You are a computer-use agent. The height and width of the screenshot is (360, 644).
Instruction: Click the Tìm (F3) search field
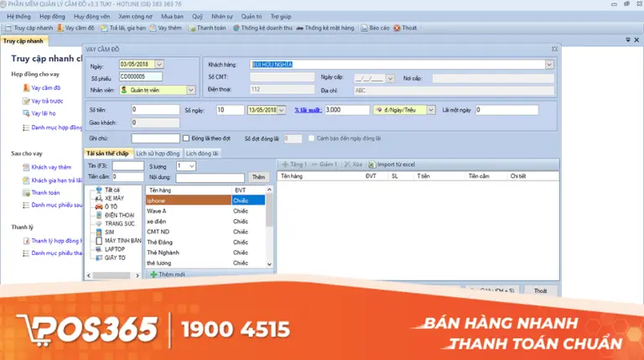(127, 165)
